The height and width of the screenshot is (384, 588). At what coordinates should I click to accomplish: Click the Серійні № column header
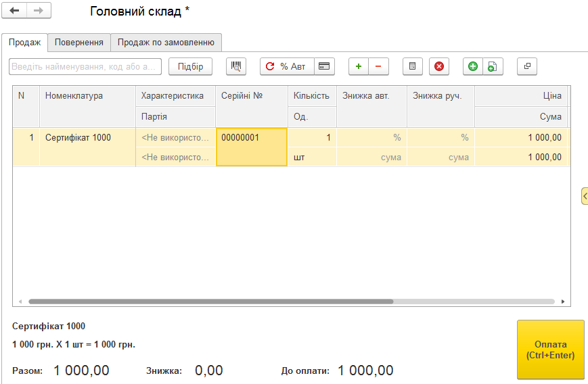click(x=252, y=106)
